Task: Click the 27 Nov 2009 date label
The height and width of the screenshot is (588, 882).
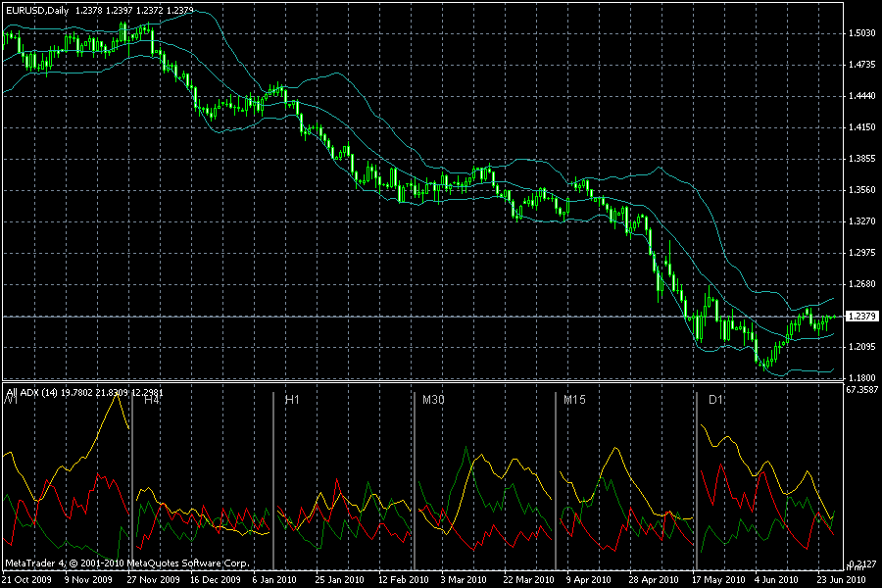Action: click(x=154, y=579)
